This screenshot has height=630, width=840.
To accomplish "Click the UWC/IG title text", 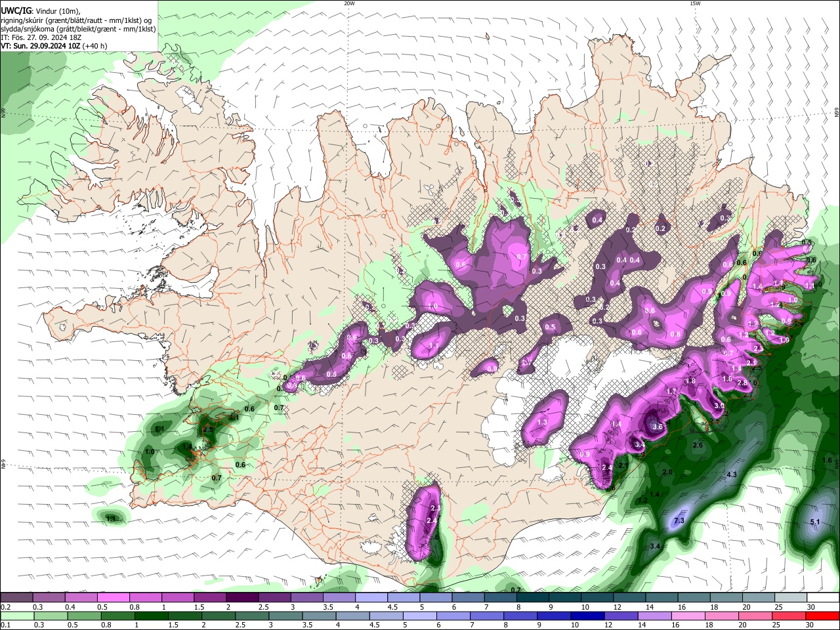I will (15, 11).
